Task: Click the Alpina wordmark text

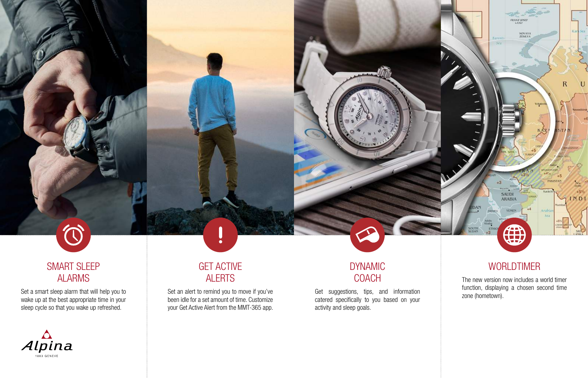Action: click(47, 346)
